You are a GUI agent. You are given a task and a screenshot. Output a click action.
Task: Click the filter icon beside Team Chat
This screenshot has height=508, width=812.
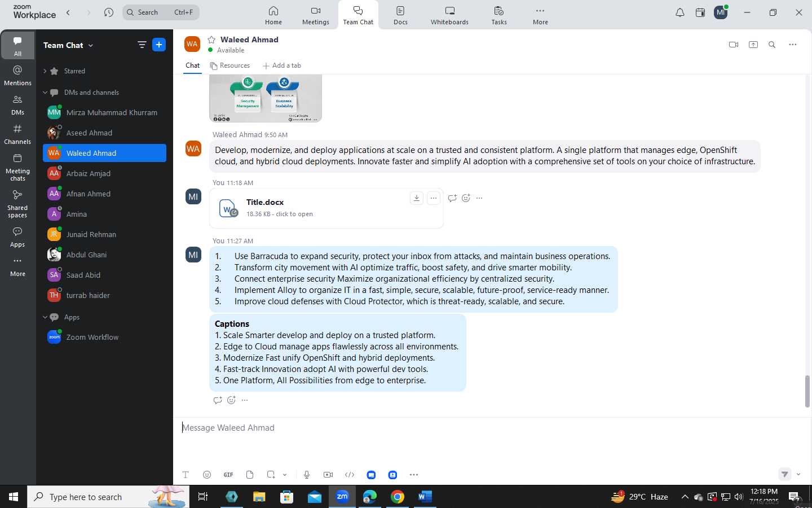(x=142, y=45)
